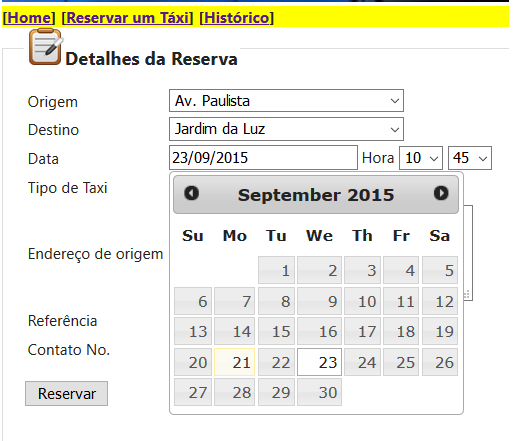Select day 21 in the calendar

point(234,362)
